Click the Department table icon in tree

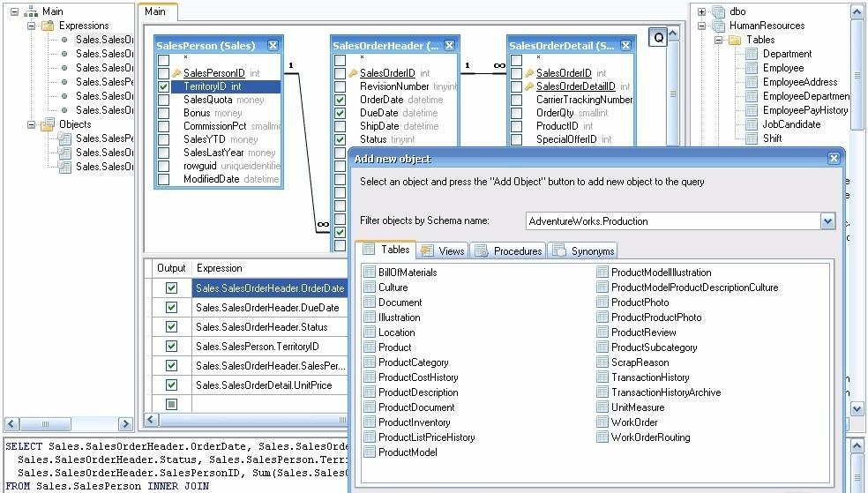click(x=752, y=54)
